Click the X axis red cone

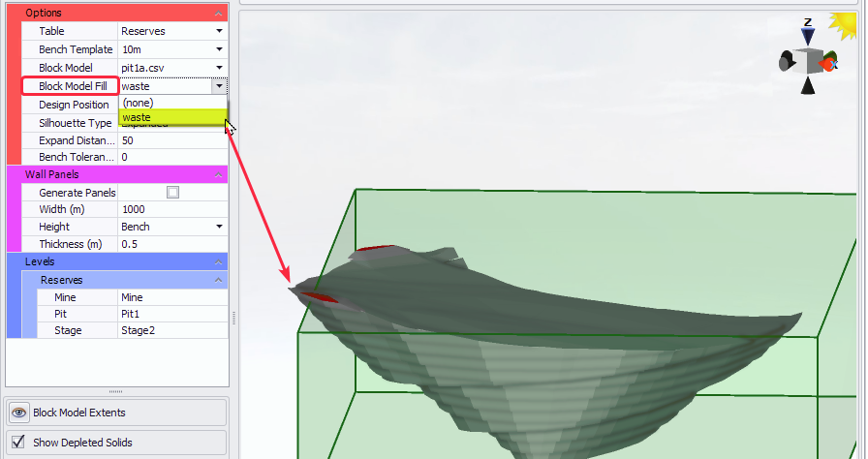(x=829, y=64)
